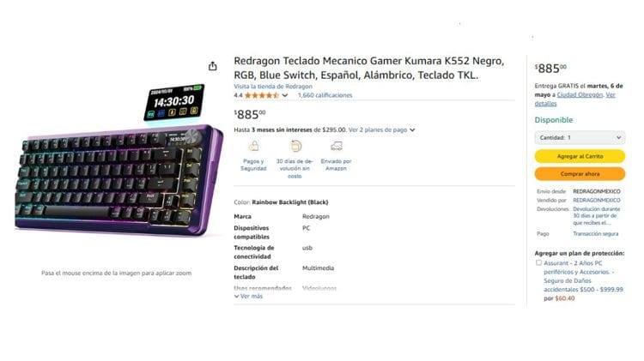Click Agregar al Carrito button
The width and height of the screenshot is (644, 361).
pos(580,156)
